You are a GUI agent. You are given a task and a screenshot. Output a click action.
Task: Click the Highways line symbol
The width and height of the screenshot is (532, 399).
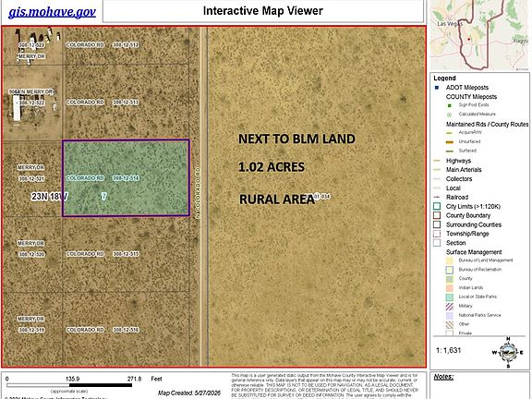[x=437, y=161]
